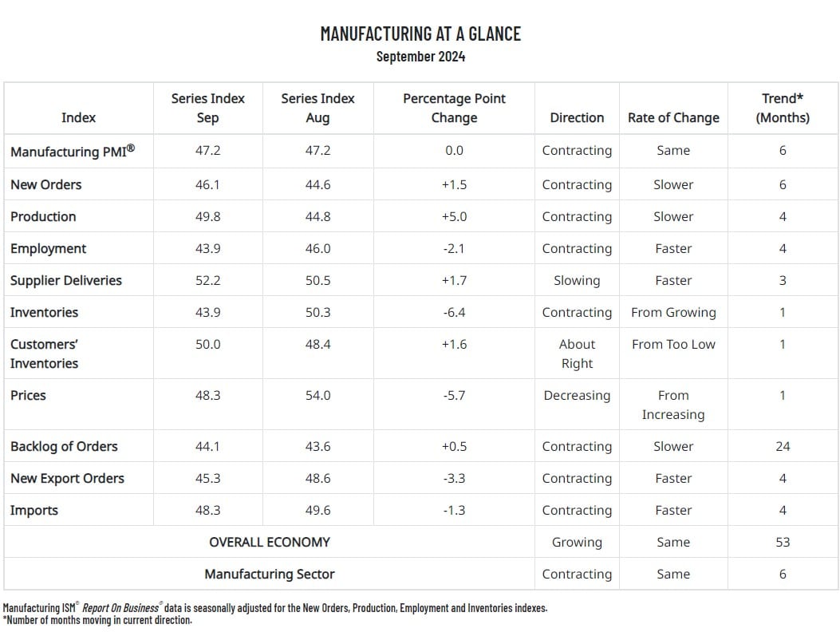This screenshot has width=840, height=632.
Task: Select the Employment row label
Action: [x=48, y=248]
